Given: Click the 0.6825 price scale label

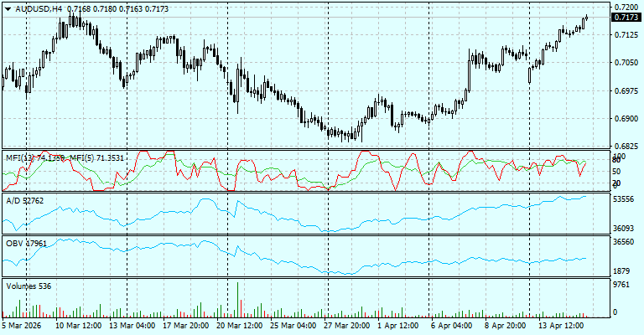Looking at the screenshot, I should (626, 147).
